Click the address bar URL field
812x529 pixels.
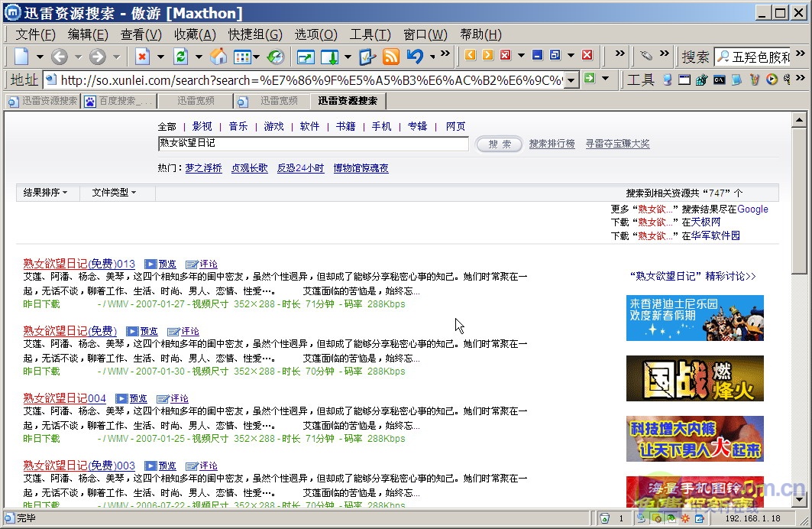point(305,80)
